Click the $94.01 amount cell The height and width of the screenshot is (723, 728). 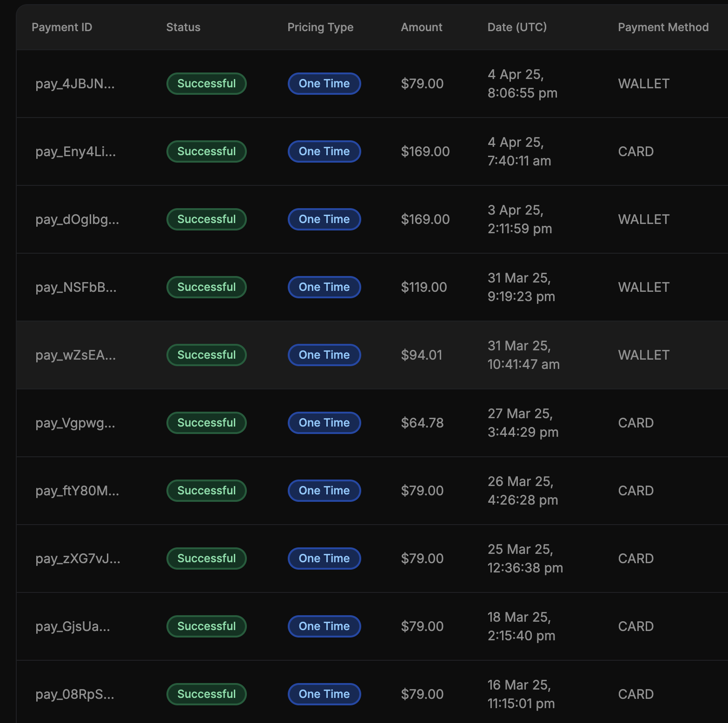click(x=421, y=355)
